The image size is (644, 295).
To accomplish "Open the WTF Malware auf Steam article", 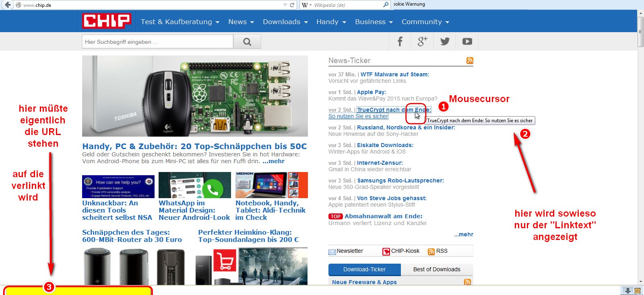I will [x=394, y=74].
